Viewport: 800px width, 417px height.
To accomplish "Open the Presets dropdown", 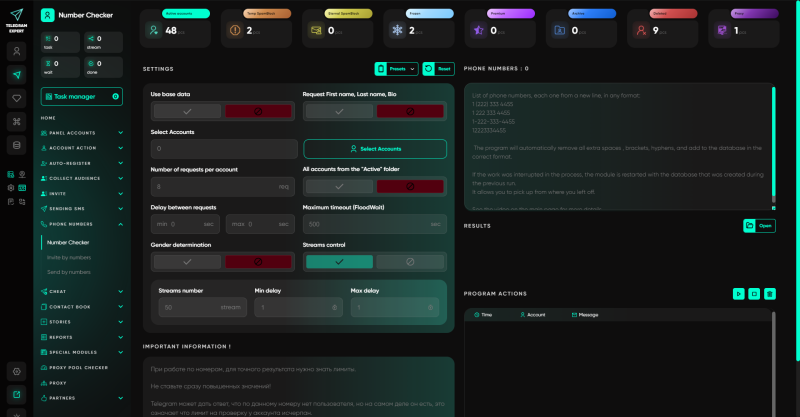I will (x=396, y=68).
